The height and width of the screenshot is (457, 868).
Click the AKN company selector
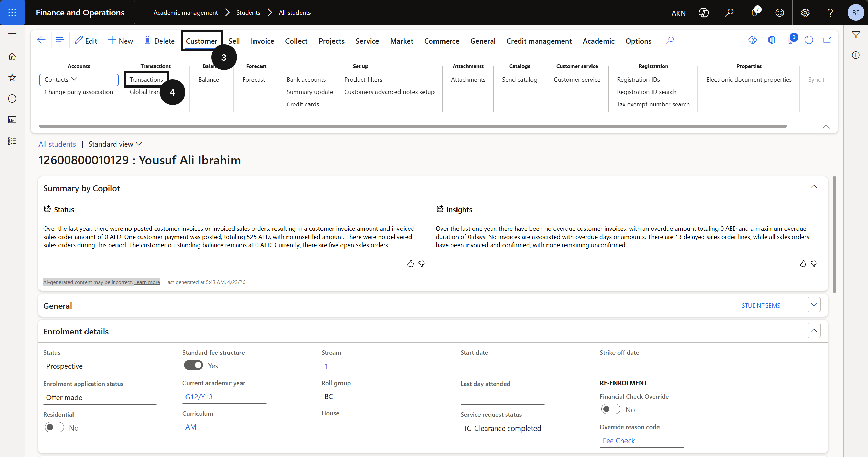(x=678, y=13)
